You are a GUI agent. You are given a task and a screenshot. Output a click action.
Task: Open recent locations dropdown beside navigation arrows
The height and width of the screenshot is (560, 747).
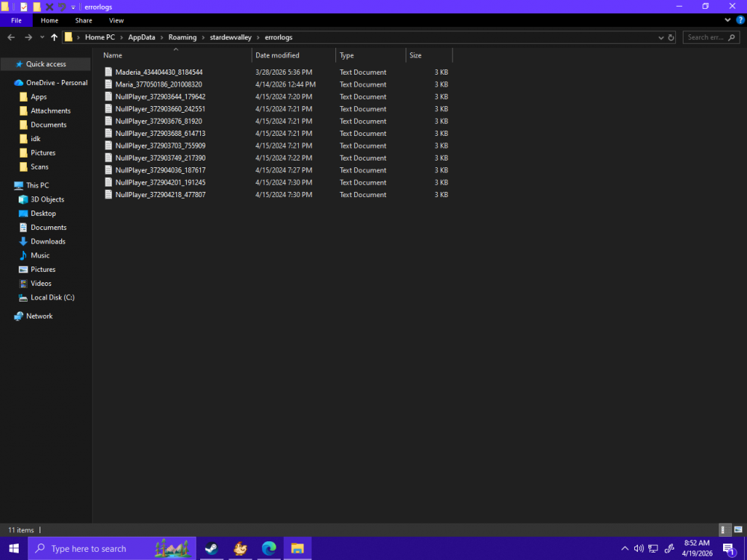[x=42, y=37]
